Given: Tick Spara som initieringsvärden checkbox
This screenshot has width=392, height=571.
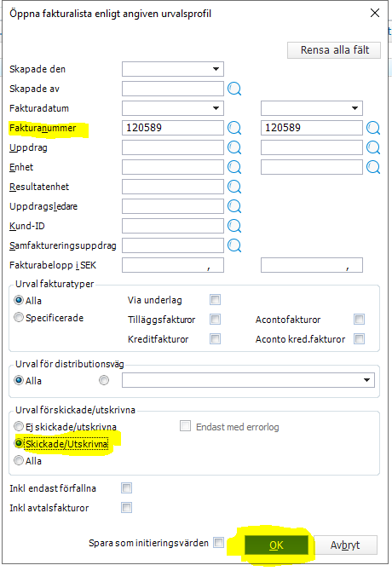Looking at the screenshot, I should tap(218, 543).
